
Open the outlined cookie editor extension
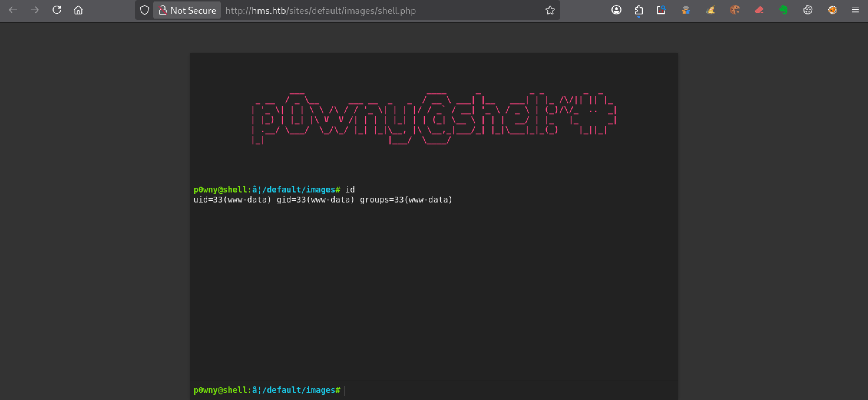(x=808, y=10)
